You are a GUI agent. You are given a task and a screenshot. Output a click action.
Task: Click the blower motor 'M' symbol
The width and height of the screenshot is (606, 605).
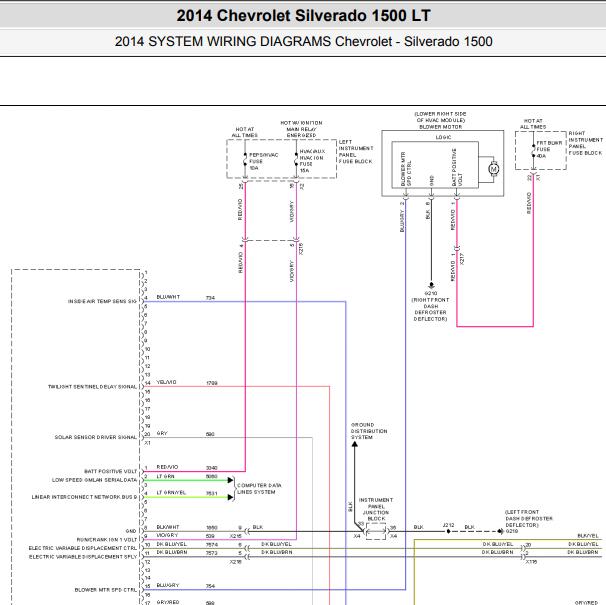pos(493,169)
